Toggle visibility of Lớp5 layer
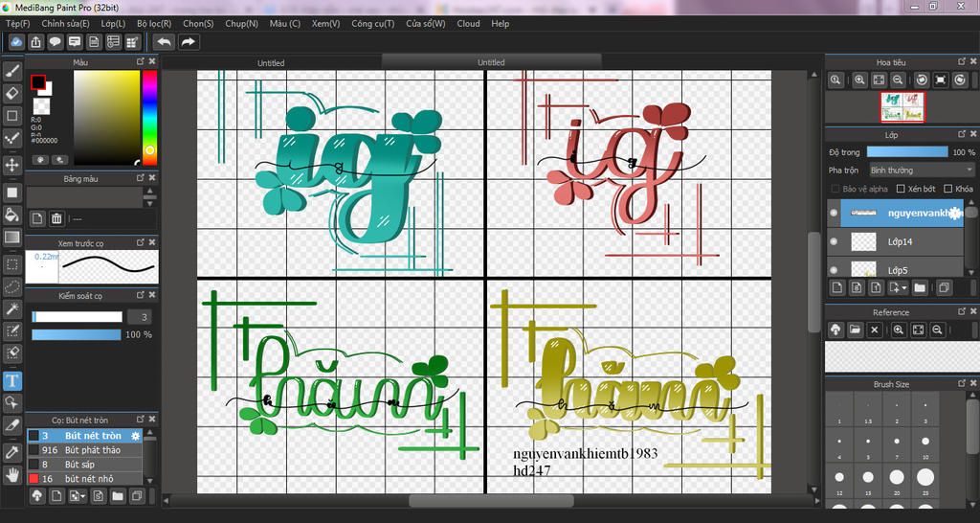This screenshot has width=980, height=523. click(834, 270)
